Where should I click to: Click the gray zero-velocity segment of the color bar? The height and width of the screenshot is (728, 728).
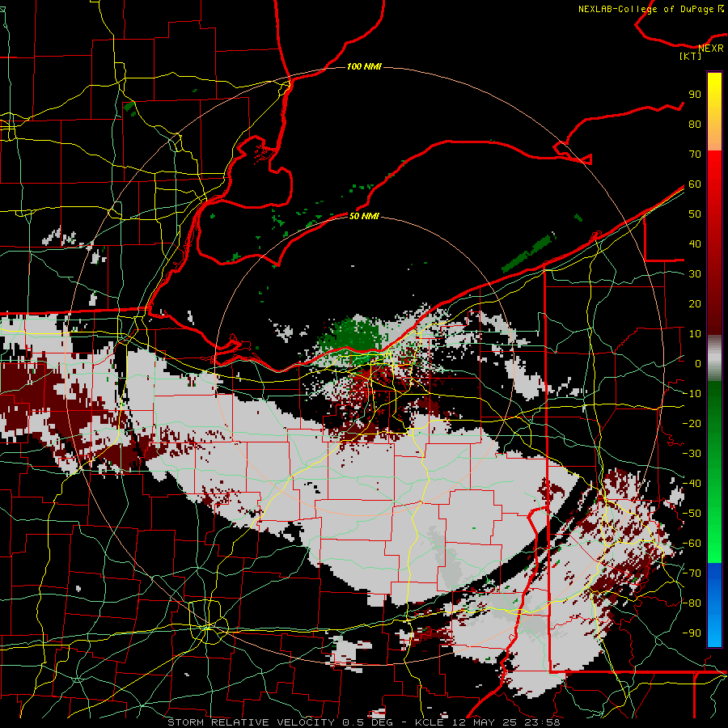[x=714, y=358]
